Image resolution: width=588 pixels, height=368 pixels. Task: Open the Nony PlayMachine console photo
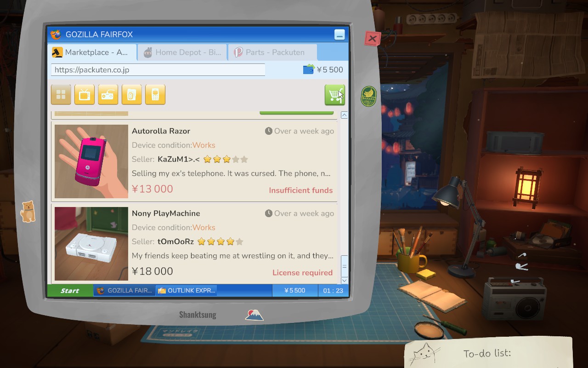91,244
